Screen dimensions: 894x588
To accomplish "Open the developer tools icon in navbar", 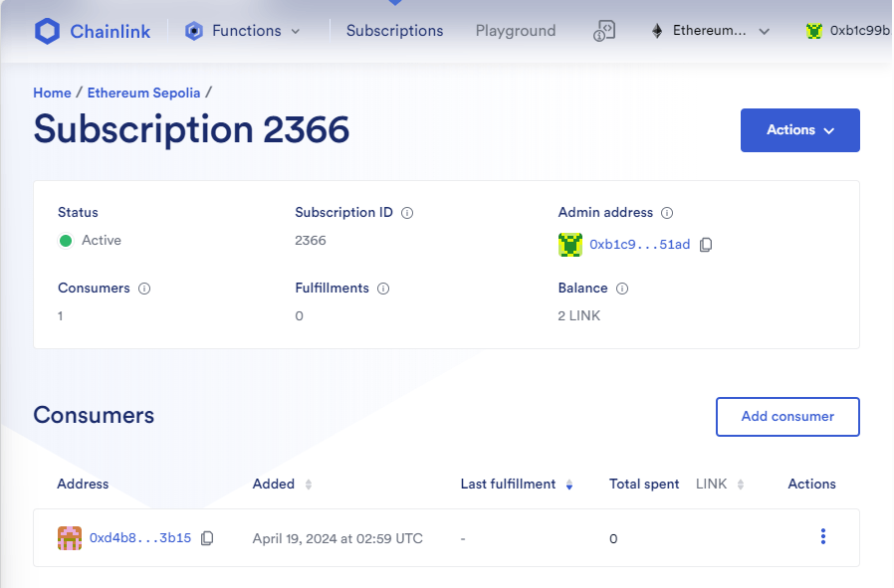I will point(604,31).
